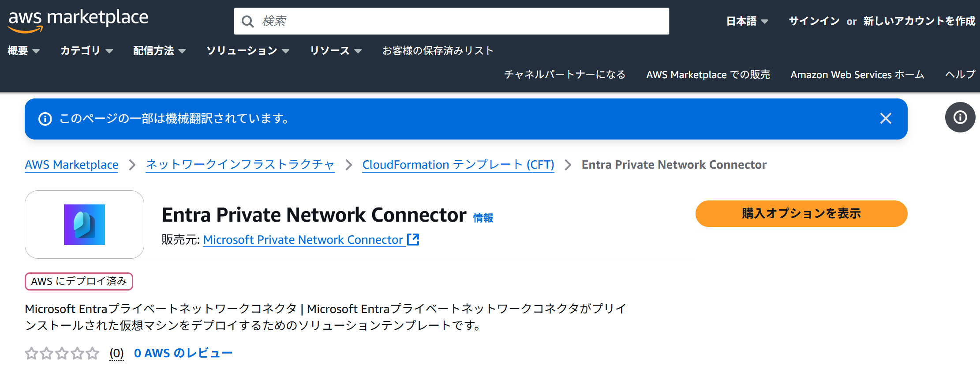Click the Entra Private Network Connector product logo
Screen dimensions: 980x370
(84, 224)
